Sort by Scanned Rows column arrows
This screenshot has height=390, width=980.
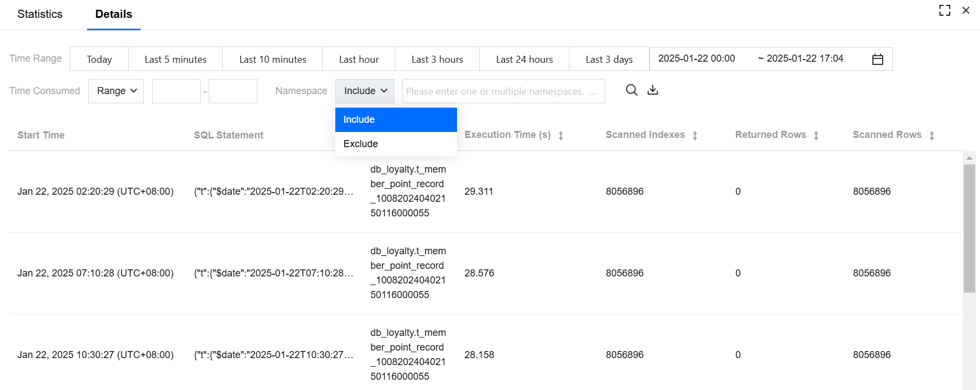932,136
